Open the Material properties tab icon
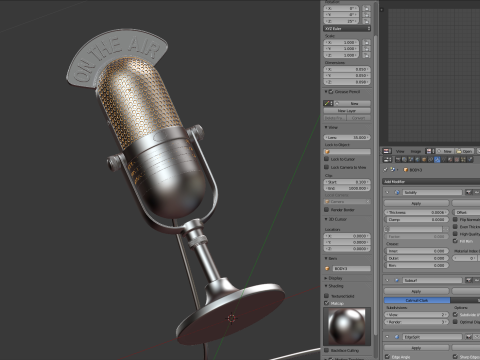 pyautogui.click(x=450, y=160)
